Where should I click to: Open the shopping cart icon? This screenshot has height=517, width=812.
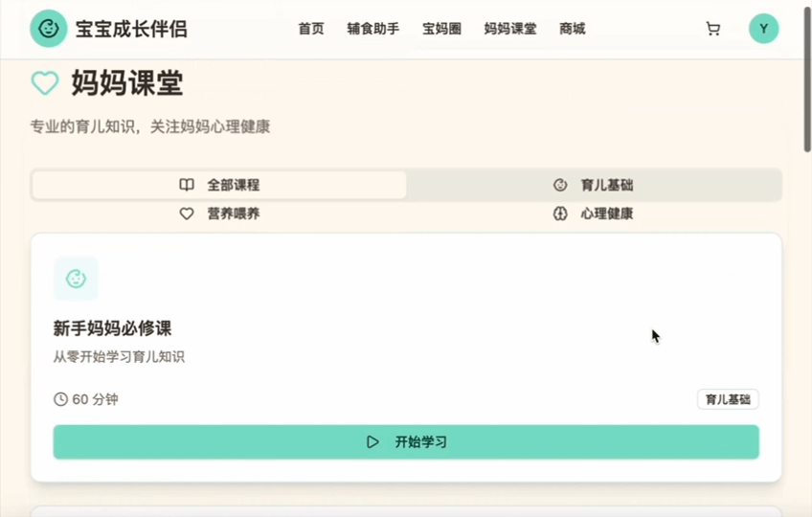713,29
